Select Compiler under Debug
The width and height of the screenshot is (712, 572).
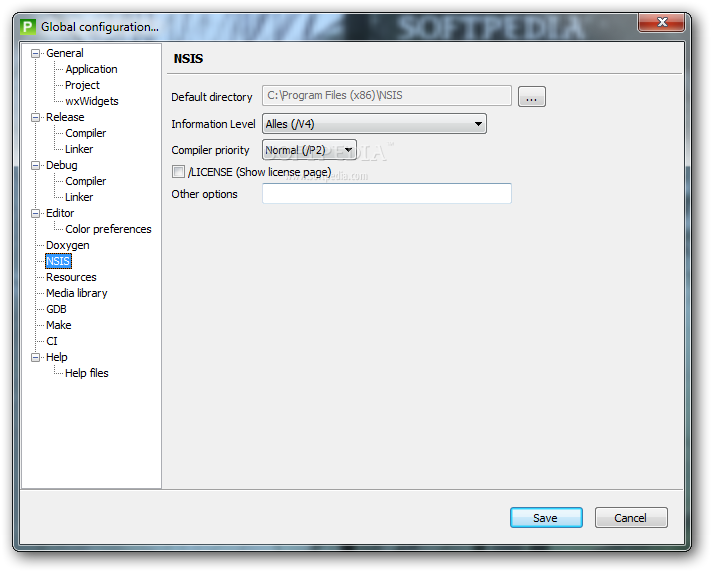(85, 182)
